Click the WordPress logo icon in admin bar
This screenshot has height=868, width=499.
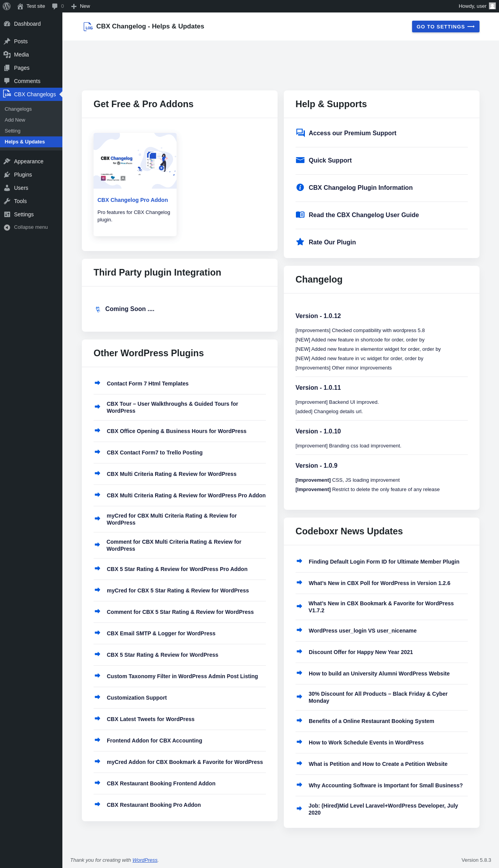coord(7,6)
